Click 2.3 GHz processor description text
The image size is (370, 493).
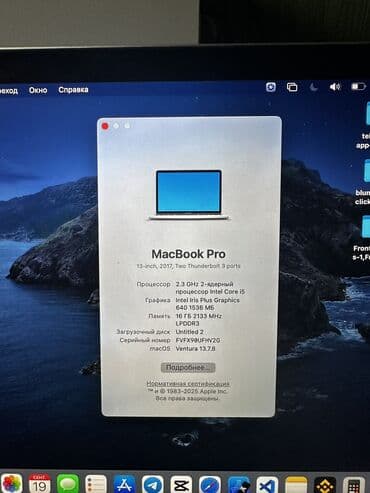click(x=210, y=288)
